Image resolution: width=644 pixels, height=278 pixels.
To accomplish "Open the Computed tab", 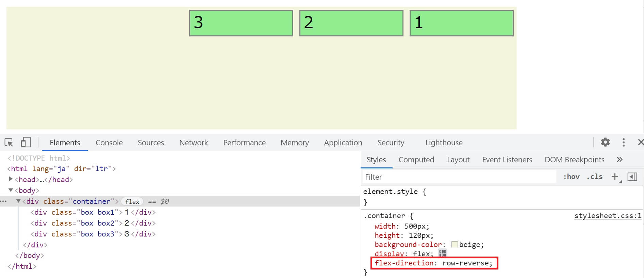I will pos(416,160).
